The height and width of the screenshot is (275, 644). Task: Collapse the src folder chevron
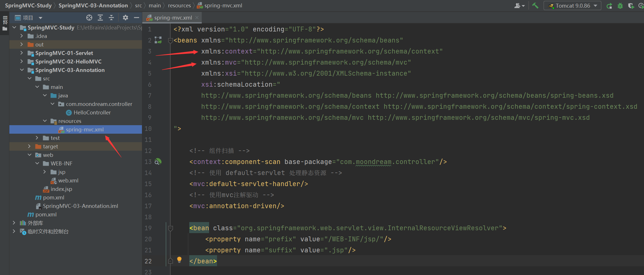pos(29,78)
